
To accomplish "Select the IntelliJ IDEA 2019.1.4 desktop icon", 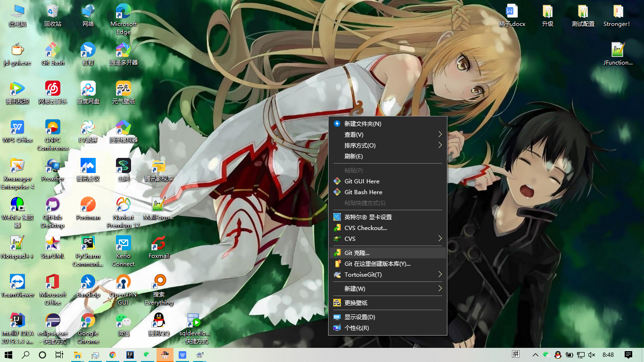I will coord(17,329).
